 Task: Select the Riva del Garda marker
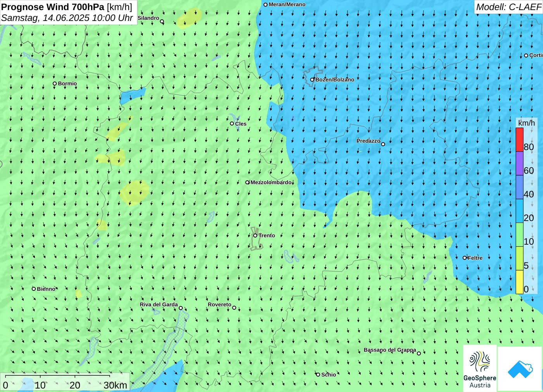(181, 308)
